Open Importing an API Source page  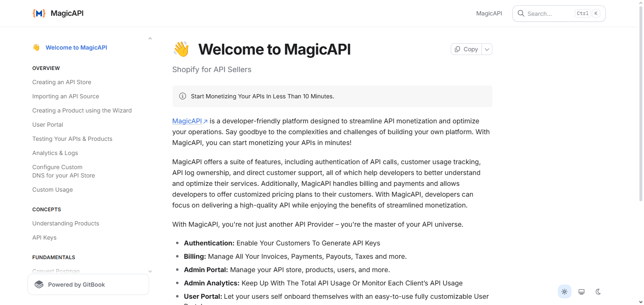coord(66,96)
